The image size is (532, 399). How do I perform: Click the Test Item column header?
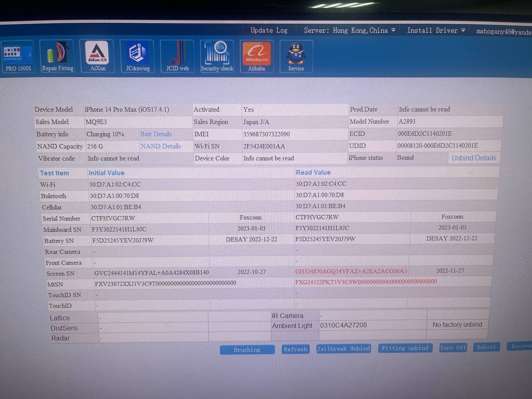point(54,173)
